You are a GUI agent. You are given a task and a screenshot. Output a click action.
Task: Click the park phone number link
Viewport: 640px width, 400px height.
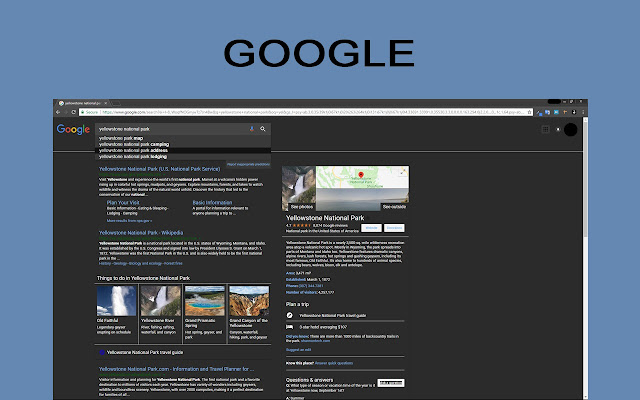[311, 286]
